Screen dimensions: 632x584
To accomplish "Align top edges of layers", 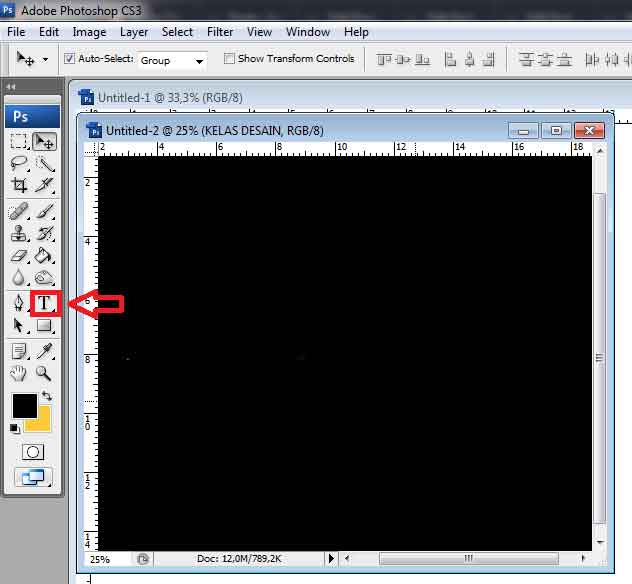I will [x=383, y=60].
